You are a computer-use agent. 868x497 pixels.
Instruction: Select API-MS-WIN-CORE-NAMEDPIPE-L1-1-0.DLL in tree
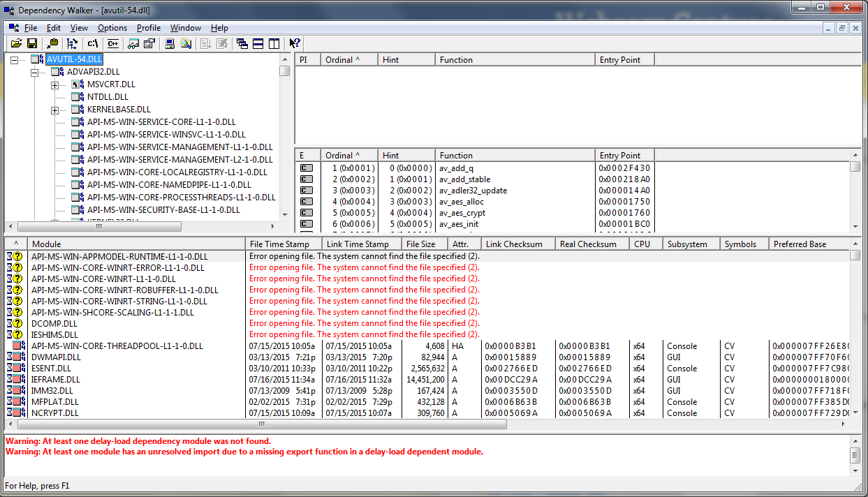(169, 185)
